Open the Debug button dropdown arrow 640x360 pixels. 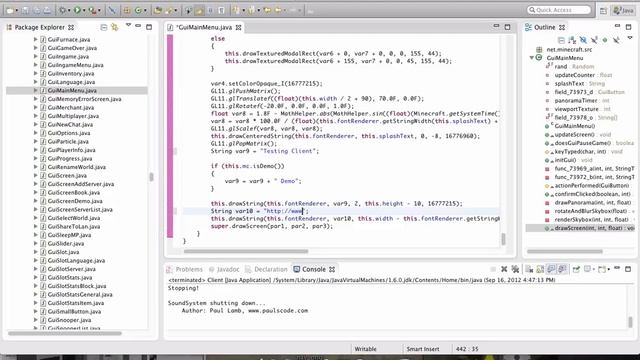69,11
